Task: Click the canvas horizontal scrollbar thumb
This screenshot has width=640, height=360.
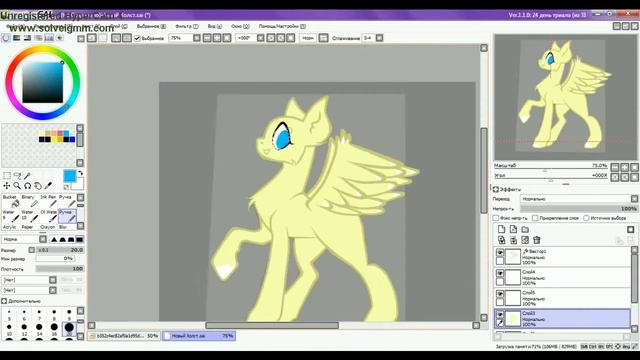Action: pos(272,325)
